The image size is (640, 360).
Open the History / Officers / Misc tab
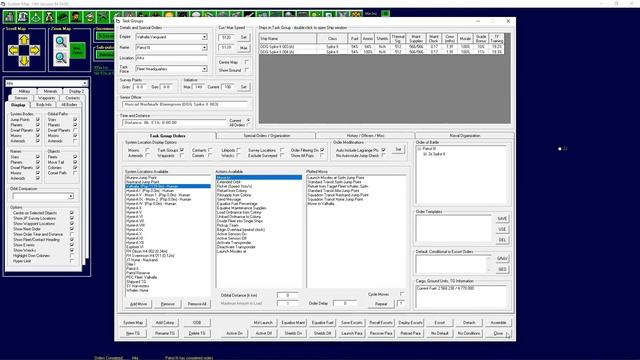365,136
